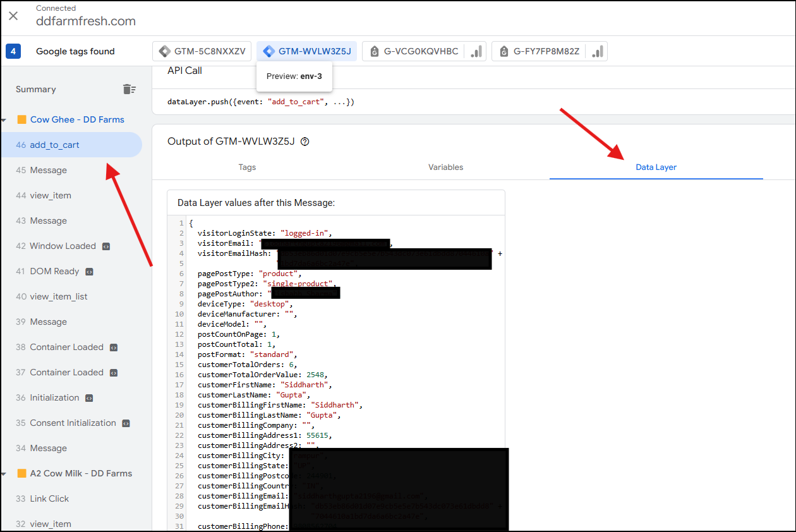Click the dataLayer.push add_to_cart API call code
The height and width of the screenshot is (532, 796).
261,102
